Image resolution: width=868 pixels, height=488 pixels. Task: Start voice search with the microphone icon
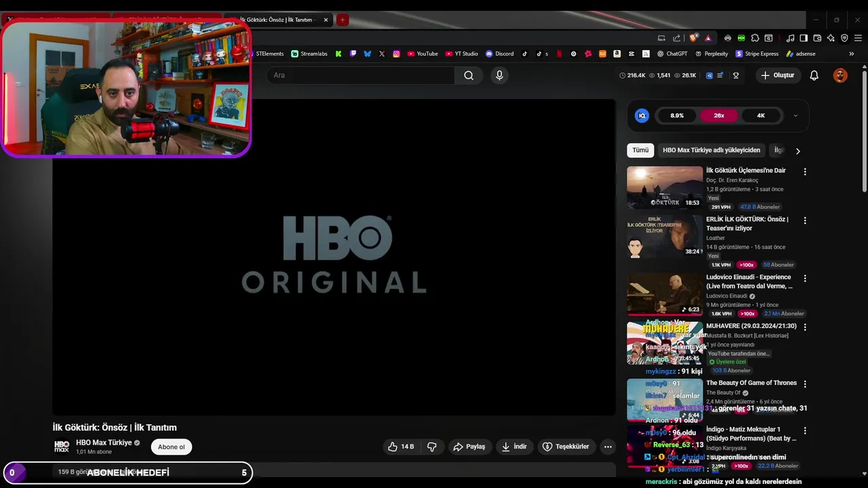pos(499,75)
